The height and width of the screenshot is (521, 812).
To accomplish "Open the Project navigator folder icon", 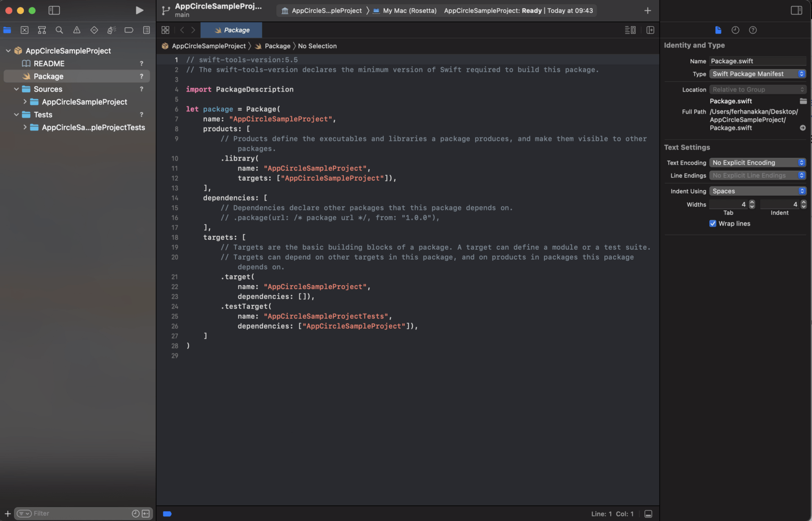I will coord(7,30).
